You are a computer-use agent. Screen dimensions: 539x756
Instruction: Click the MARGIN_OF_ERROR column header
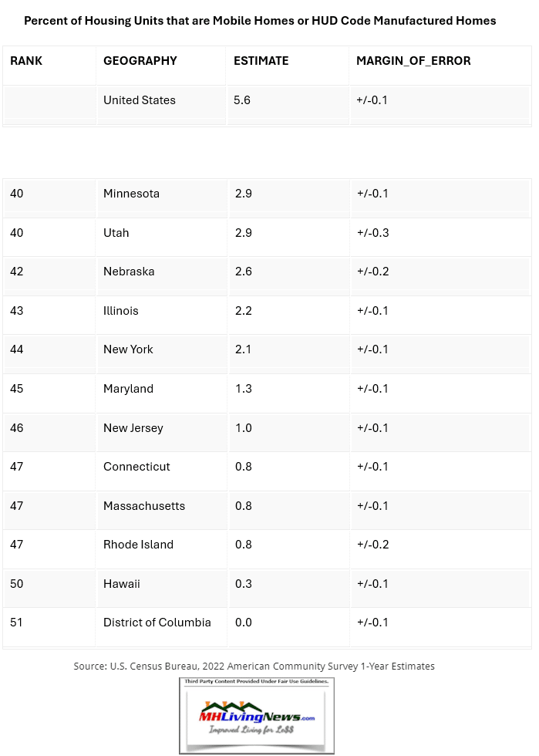point(413,61)
